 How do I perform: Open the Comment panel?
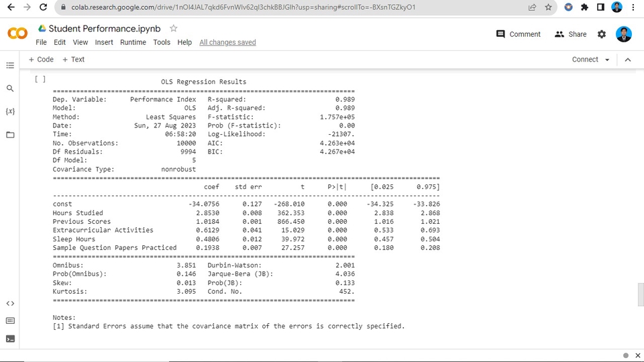point(519,34)
